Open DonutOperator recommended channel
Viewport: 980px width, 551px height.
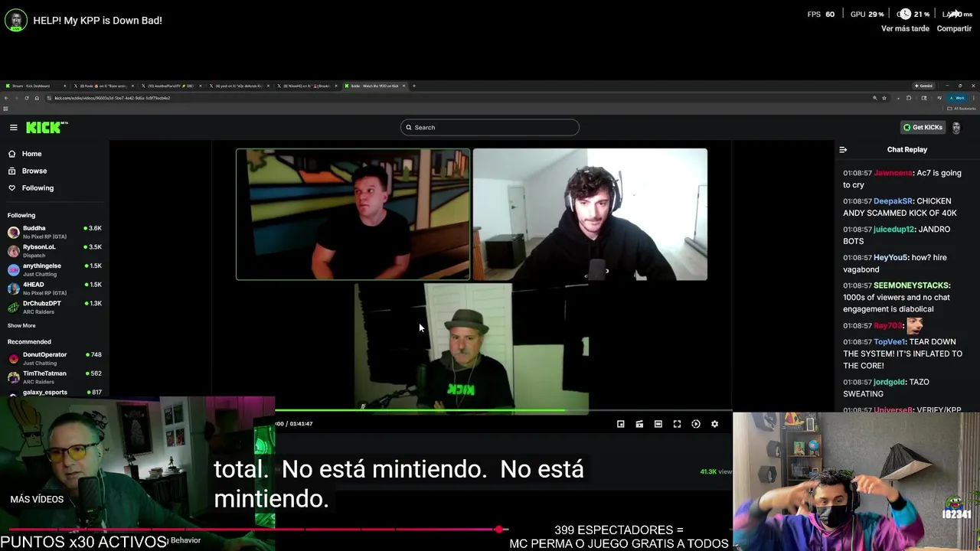tap(54, 358)
